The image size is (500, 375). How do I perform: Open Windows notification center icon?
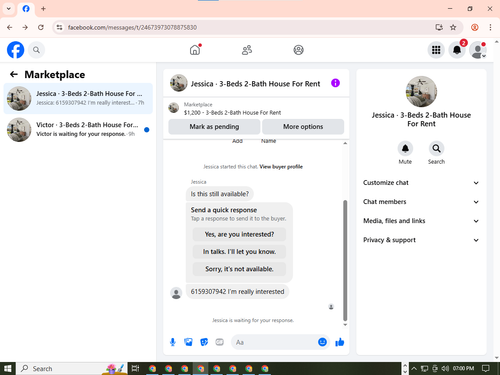486,368
